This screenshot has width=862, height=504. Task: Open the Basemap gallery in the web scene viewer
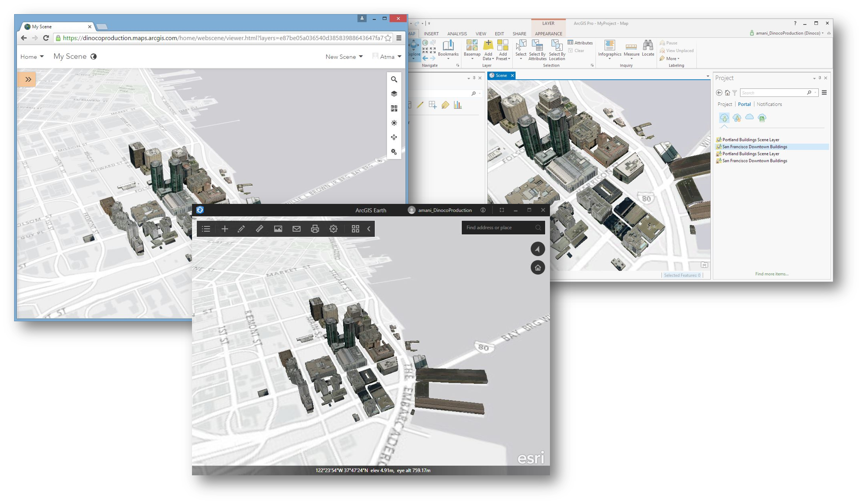click(x=394, y=109)
